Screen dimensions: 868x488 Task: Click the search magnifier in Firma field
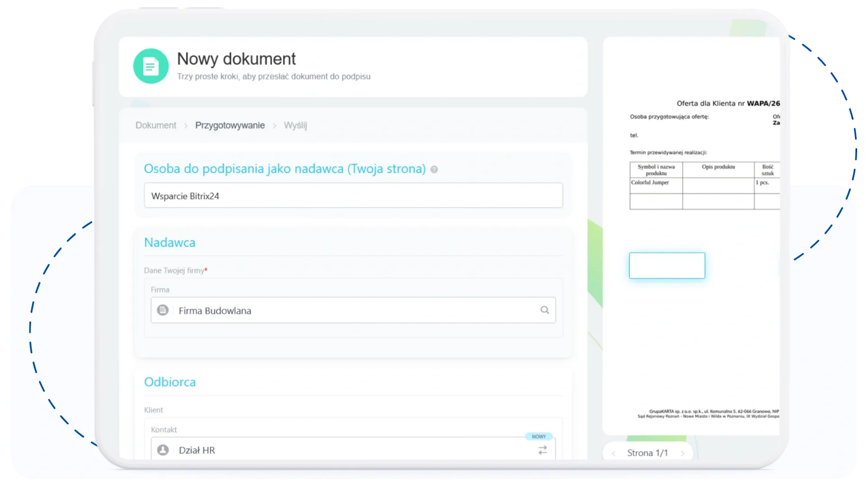544,310
